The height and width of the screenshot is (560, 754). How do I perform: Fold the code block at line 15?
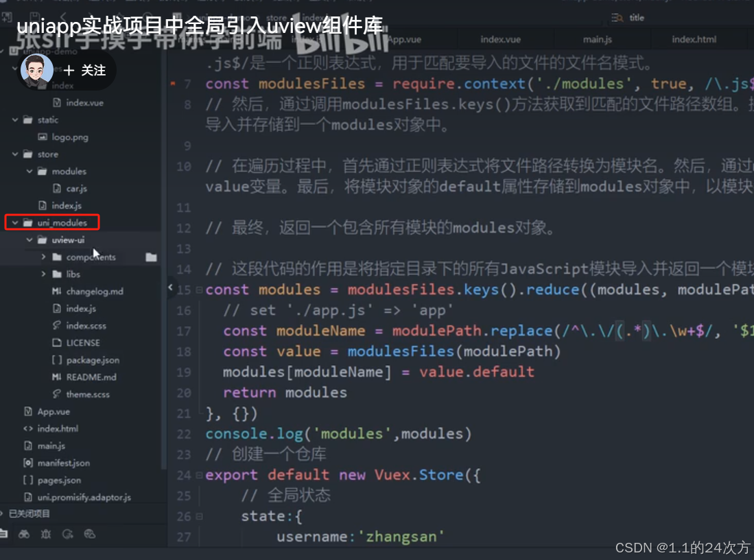(199, 290)
